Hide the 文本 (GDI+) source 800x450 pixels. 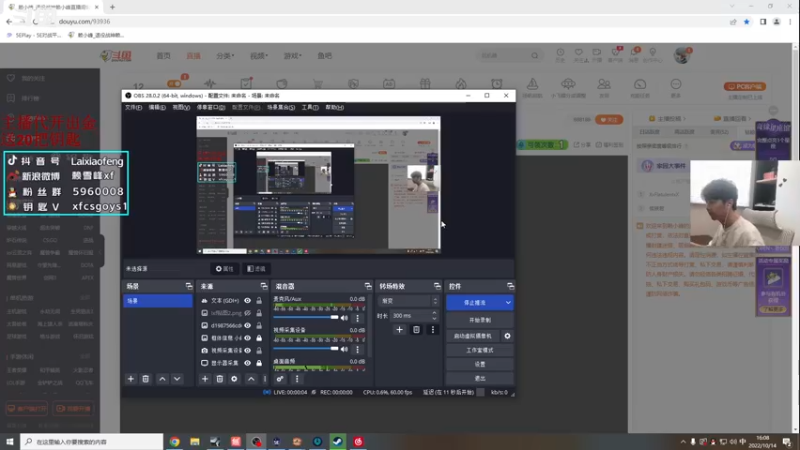click(247, 301)
